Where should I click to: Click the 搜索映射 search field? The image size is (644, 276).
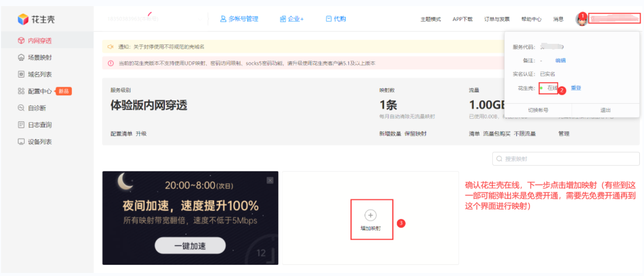566,159
